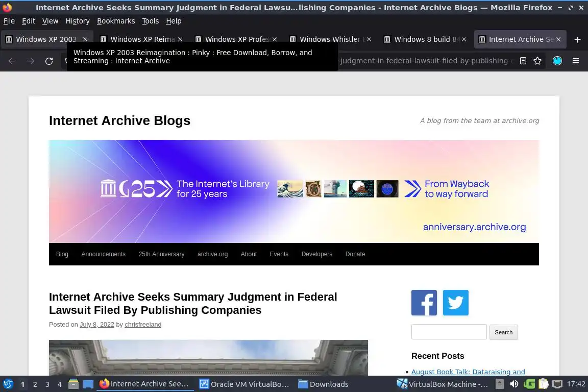The width and height of the screenshot is (588, 392).
Task: Open the File menu
Action: [9, 21]
